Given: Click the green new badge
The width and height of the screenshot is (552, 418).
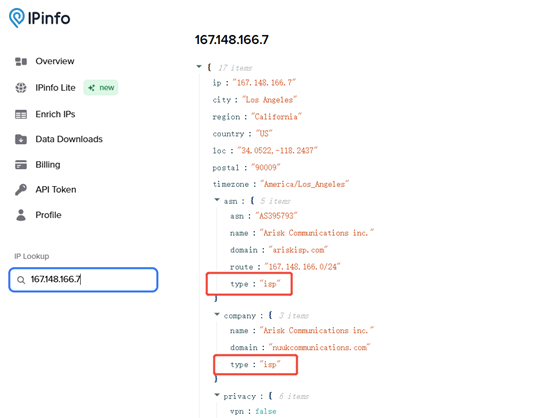Looking at the screenshot, I should (x=101, y=88).
